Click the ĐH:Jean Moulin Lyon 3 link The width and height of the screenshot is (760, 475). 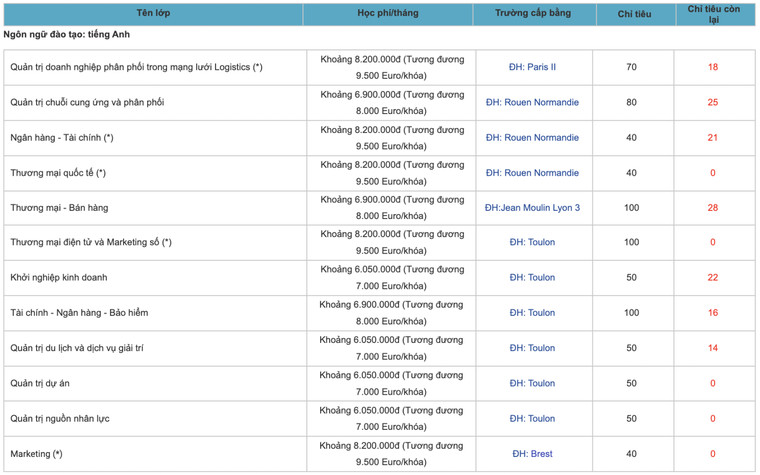(532, 207)
